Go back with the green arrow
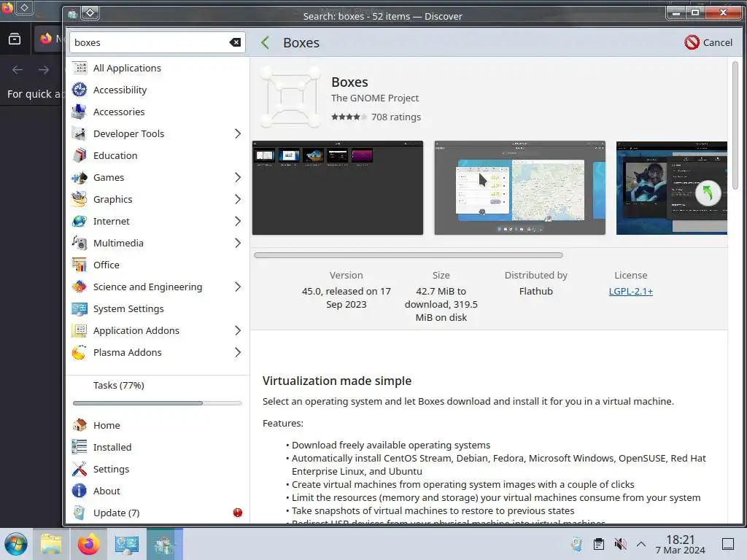Image resolution: width=747 pixels, height=560 pixels. click(x=266, y=42)
